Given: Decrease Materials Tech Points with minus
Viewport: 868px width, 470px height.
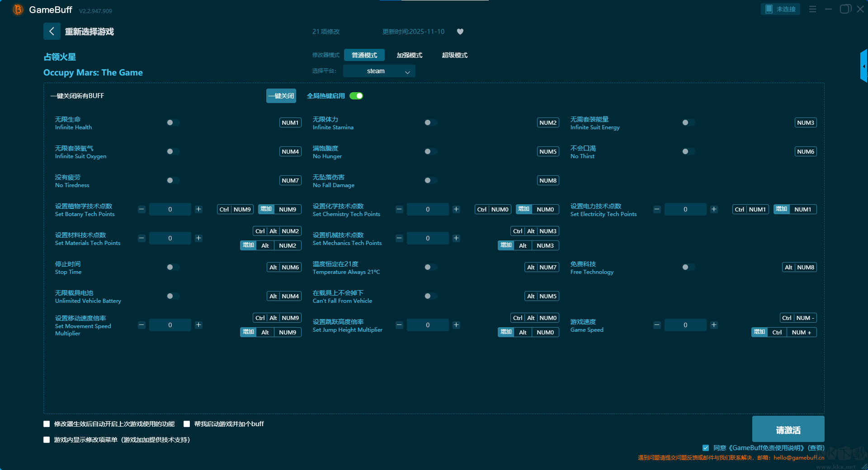Looking at the screenshot, I should (142, 238).
